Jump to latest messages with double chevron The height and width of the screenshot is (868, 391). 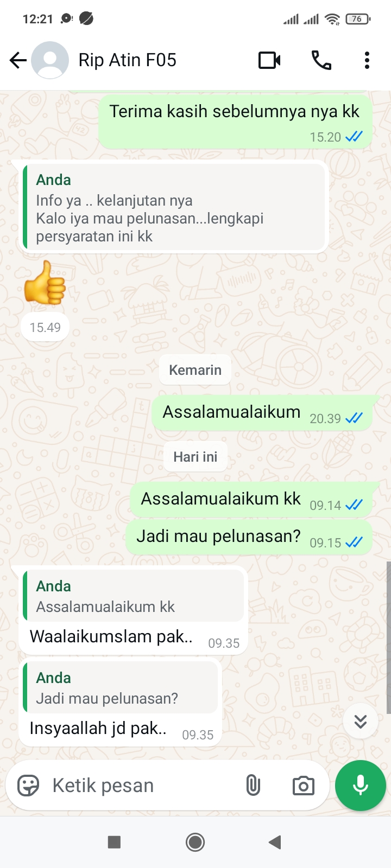coord(361,721)
